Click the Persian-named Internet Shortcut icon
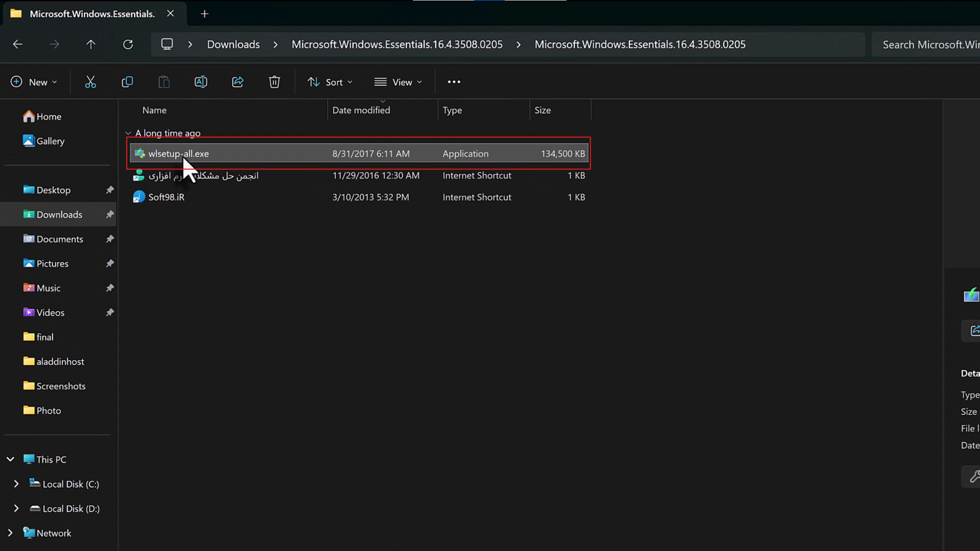Screen dimensions: 980x551 click(139, 175)
